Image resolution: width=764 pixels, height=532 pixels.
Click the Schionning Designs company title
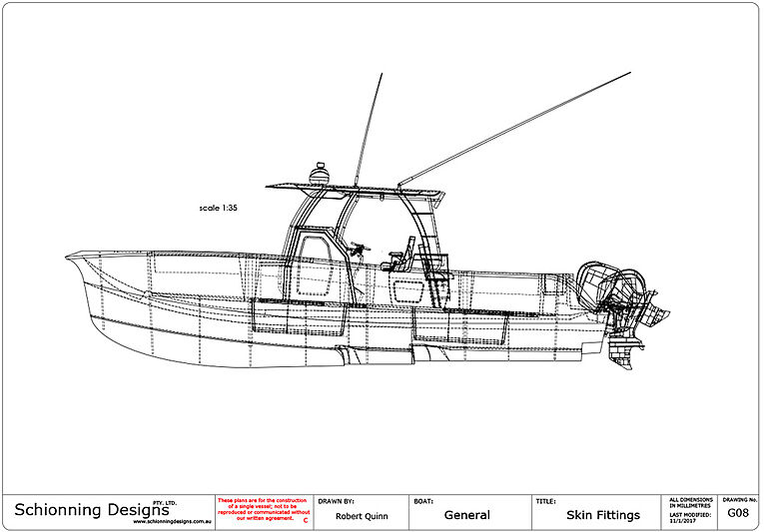(x=84, y=510)
